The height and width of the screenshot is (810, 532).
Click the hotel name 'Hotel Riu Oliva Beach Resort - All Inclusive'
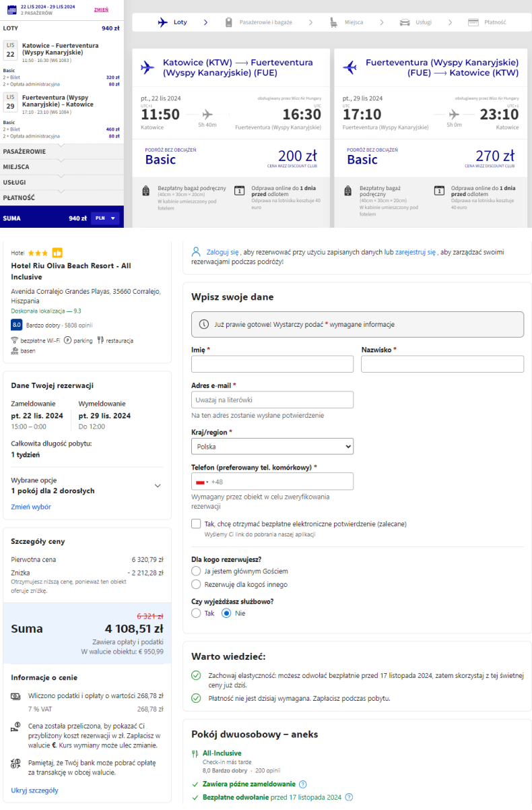pos(71,271)
